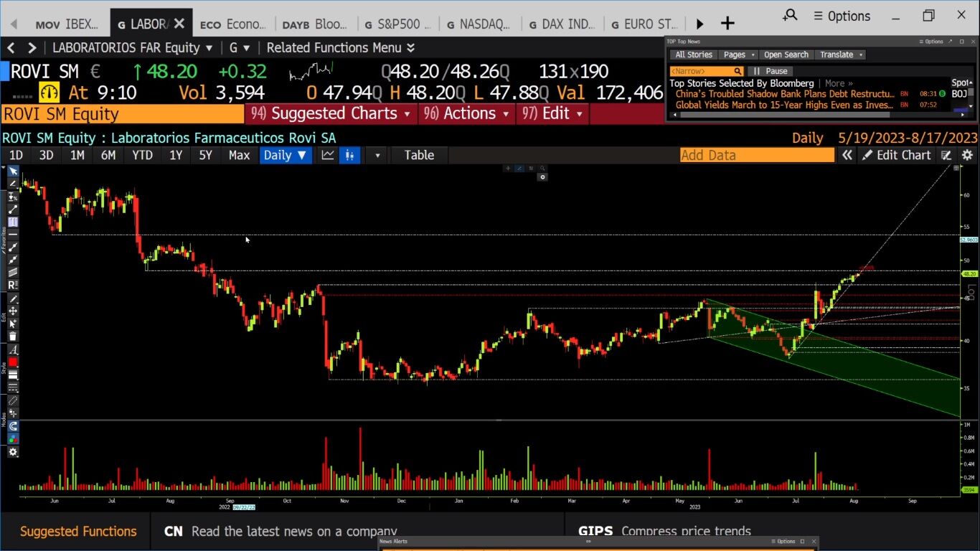Switch to candlestick chart type
980x551 pixels.
coord(350,155)
